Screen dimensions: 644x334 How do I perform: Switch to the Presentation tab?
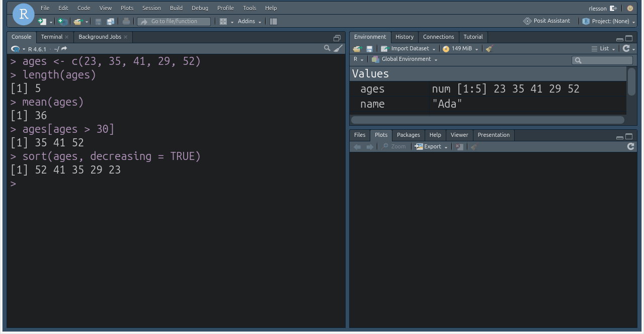click(x=494, y=135)
